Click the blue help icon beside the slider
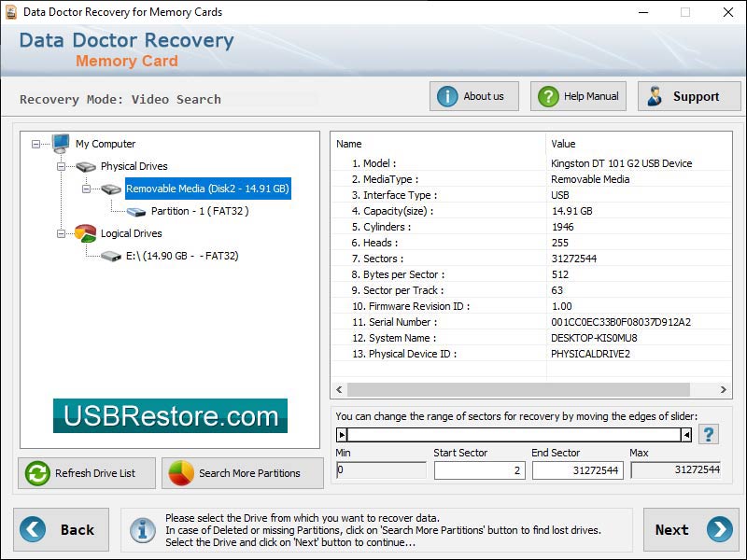The height and width of the screenshot is (560, 747). pos(708,433)
